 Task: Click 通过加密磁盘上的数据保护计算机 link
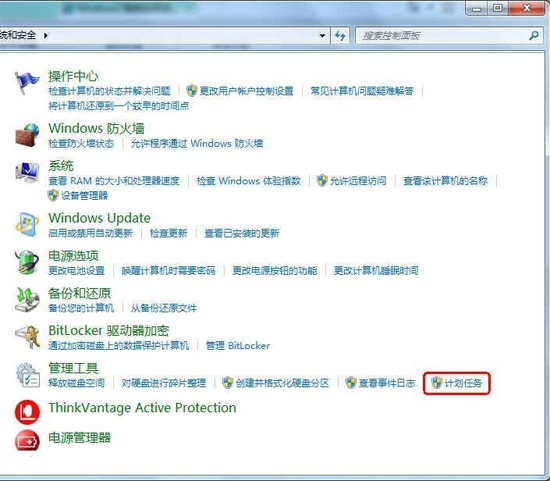coord(119,346)
